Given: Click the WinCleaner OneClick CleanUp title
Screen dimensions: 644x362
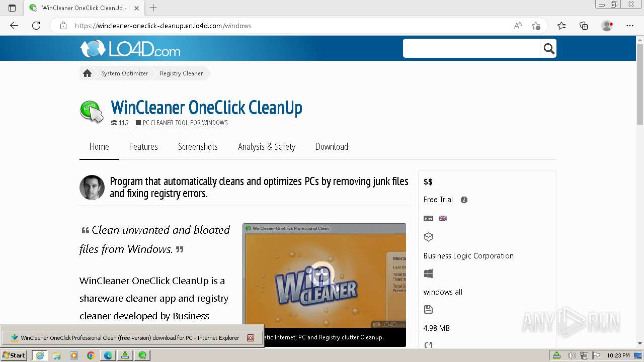Looking at the screenshot, I should coord(206,108).
